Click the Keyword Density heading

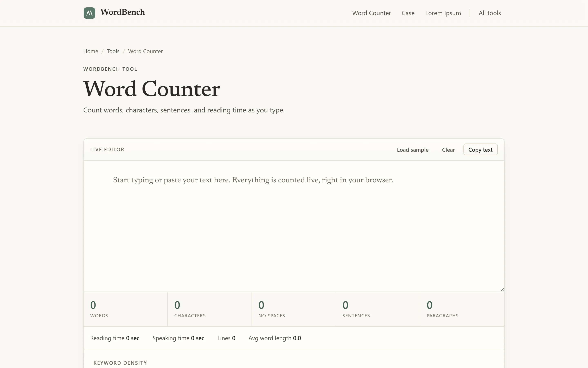120,363
